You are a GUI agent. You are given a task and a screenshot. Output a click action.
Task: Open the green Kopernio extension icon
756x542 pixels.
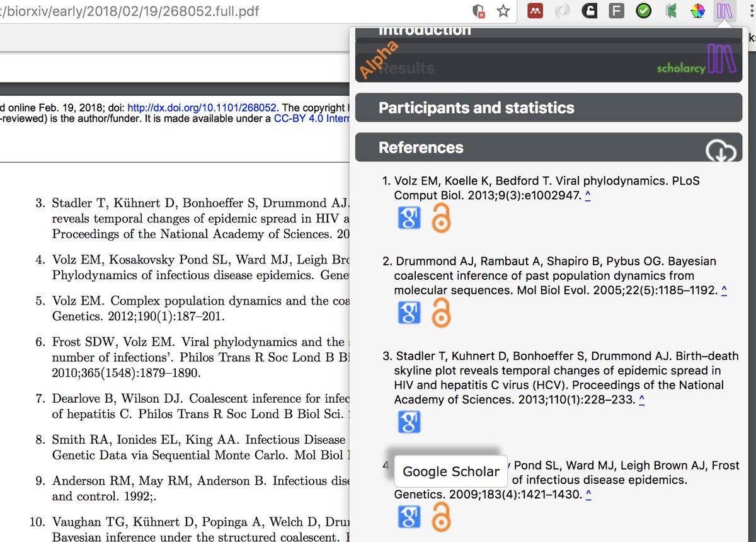pos(671,11)
